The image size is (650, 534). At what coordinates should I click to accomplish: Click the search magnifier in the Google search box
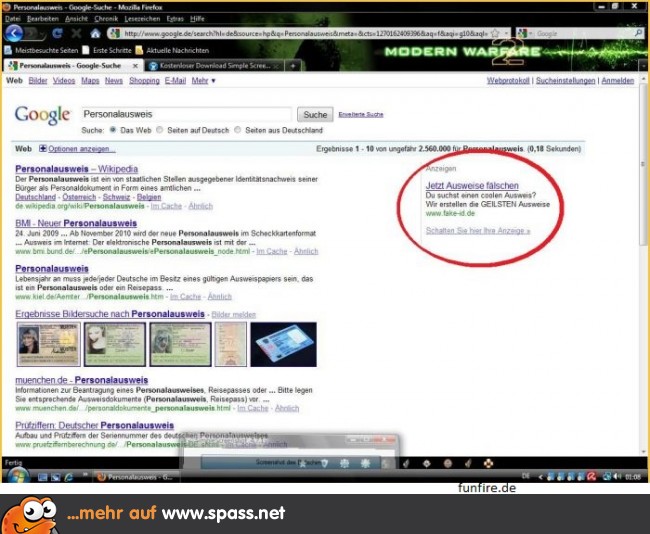(x=638, y=33)
